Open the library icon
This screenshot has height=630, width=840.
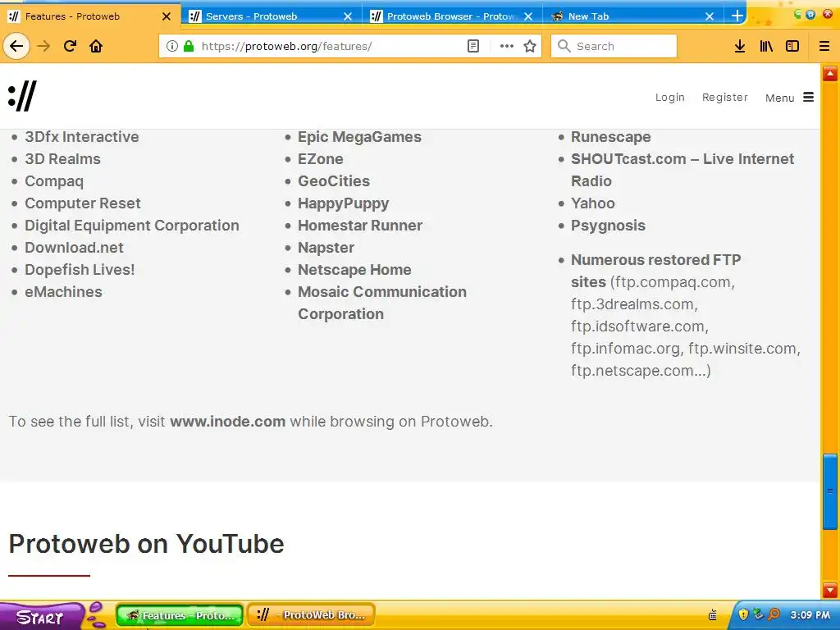point(766,46)
